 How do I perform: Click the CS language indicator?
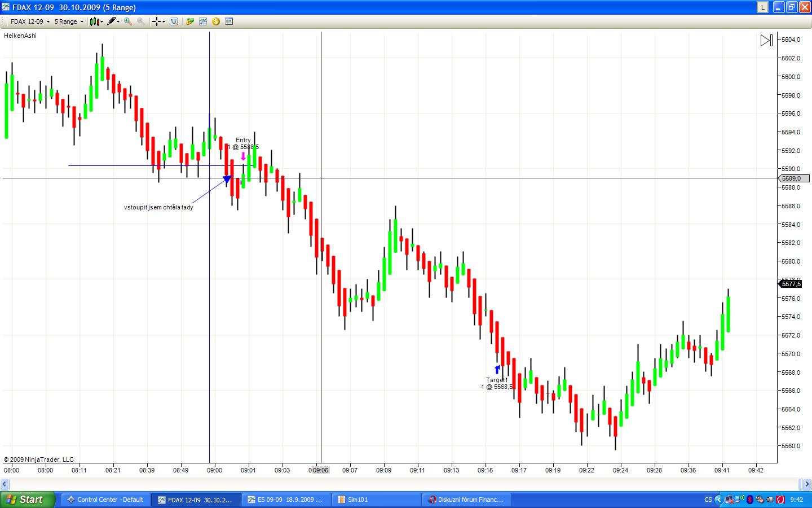tap(708, 500)
